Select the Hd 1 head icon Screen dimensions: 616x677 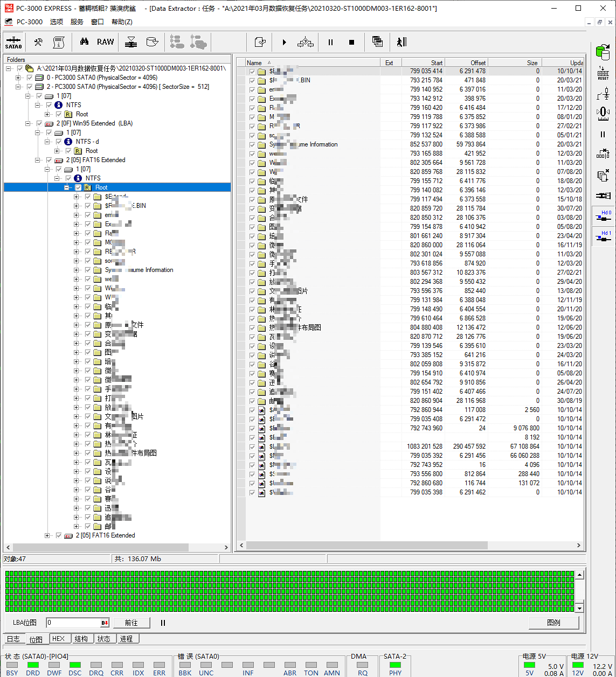click(x=603, y=236)
